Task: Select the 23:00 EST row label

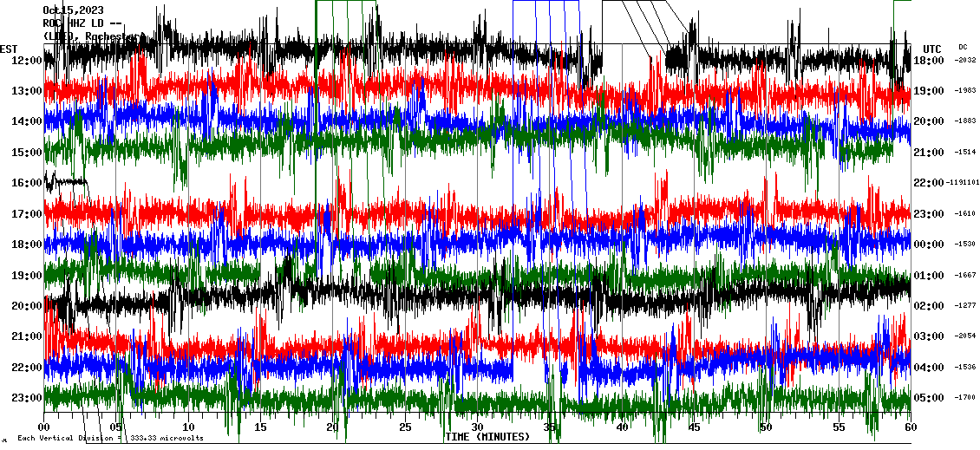Action: click(27, 398)
